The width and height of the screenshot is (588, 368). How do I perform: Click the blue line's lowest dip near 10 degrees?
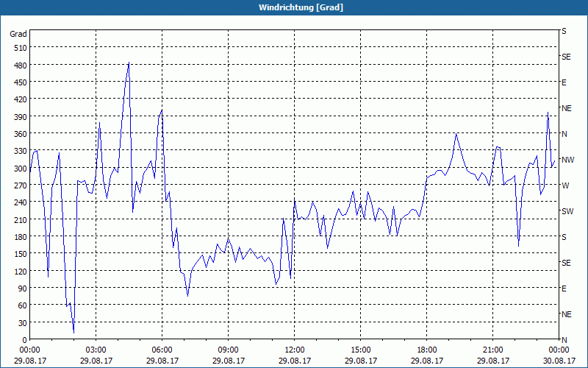pos(74,333)
